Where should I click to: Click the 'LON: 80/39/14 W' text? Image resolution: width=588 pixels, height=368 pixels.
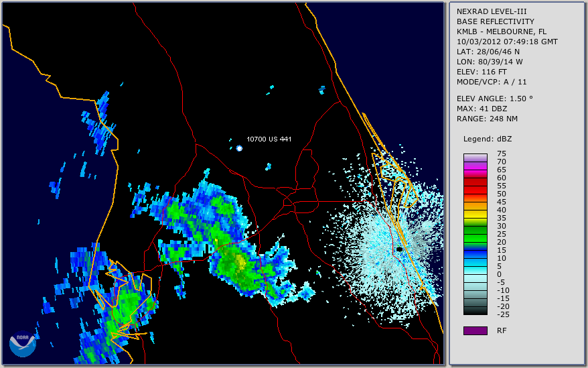point(490,62)
